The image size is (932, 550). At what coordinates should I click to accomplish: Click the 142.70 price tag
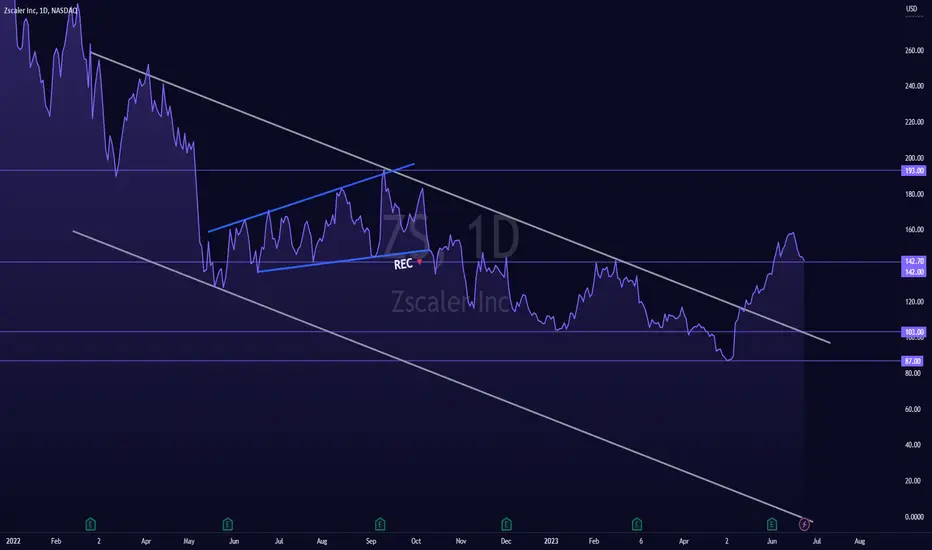(x=914, y=261)
